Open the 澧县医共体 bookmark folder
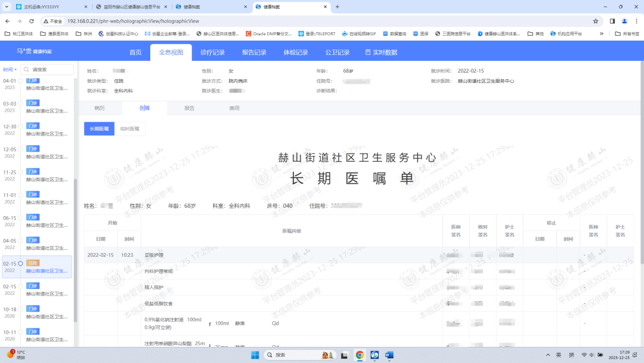This screenshot has height=363, width=644. coord(54,33)
